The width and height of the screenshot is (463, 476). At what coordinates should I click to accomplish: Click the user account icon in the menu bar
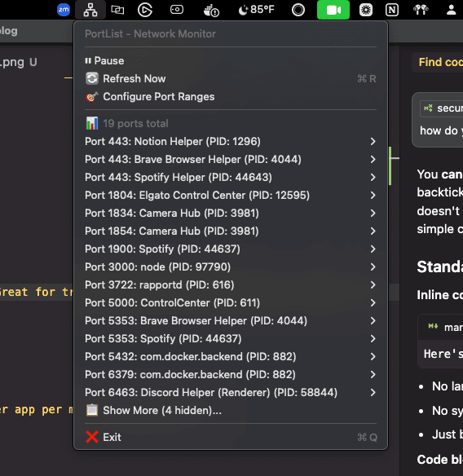[452, 10]
